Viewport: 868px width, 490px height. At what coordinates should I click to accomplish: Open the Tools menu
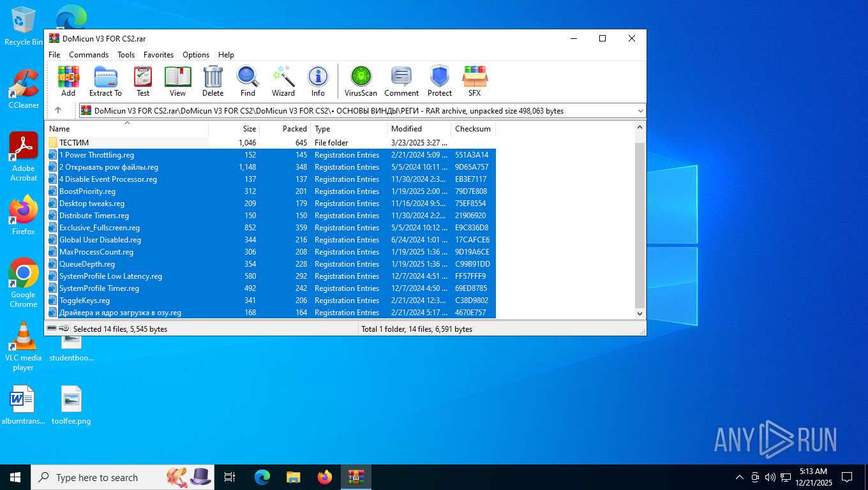126,55
